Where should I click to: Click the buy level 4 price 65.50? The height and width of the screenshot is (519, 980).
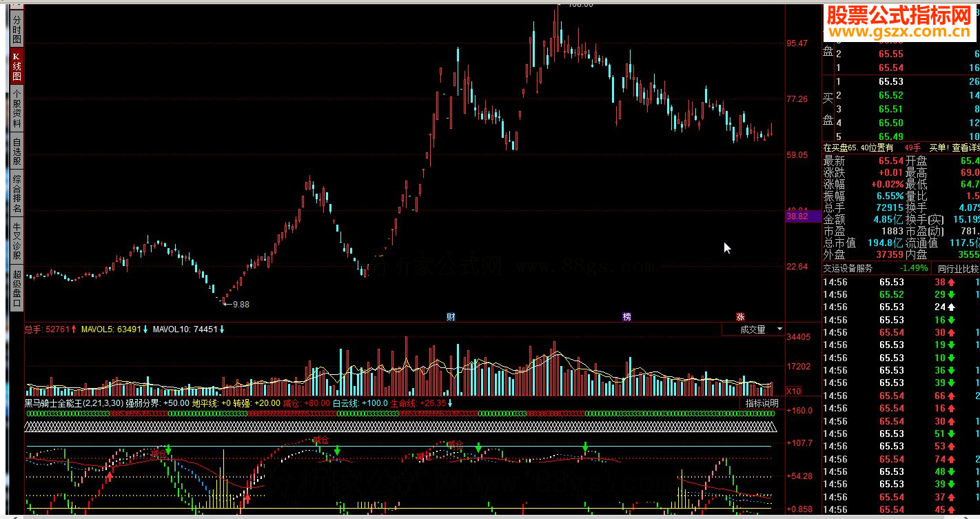(891, 123)
